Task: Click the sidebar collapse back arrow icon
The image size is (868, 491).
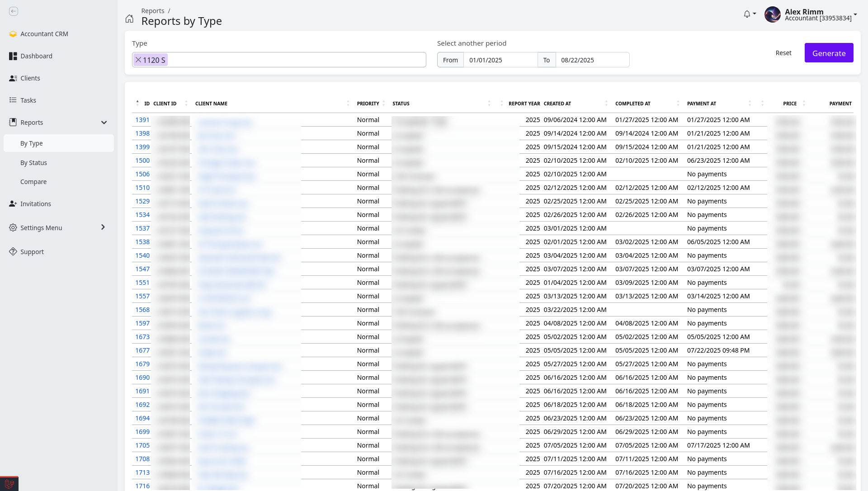Action: [x=14, y=11]
